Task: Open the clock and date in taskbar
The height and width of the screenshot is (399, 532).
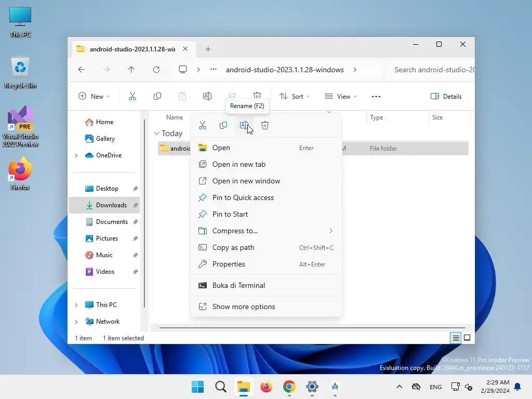Action: (x=495, y=387)
